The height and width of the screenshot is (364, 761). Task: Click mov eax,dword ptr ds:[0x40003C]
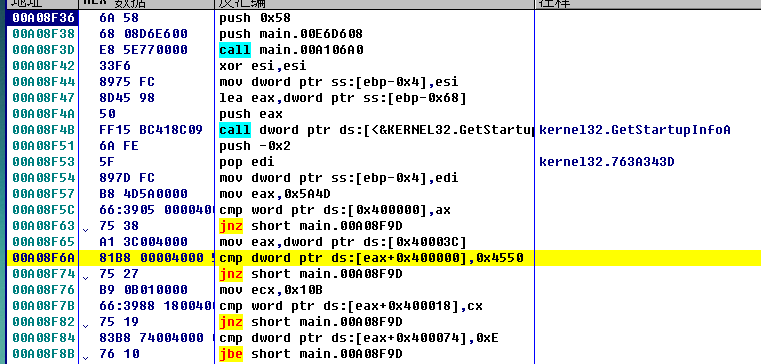click(343, 242)
